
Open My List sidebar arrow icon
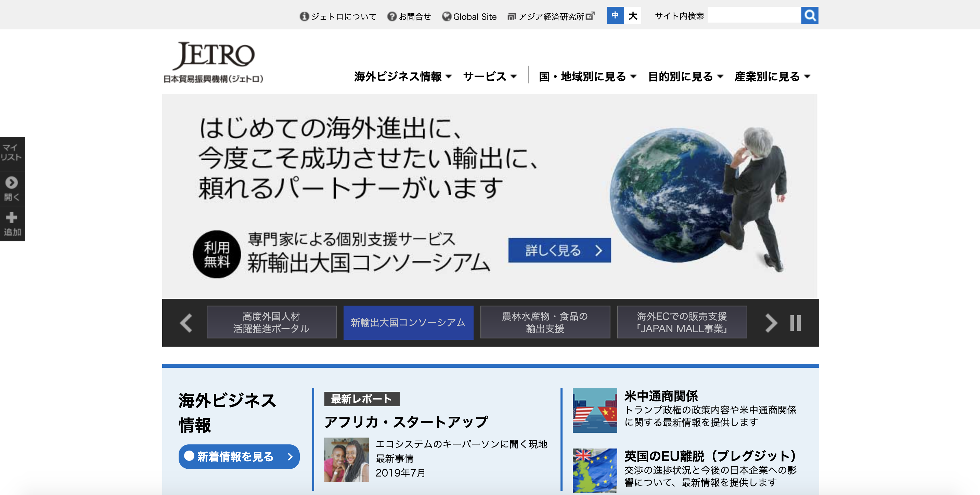[x=11, y=183]
